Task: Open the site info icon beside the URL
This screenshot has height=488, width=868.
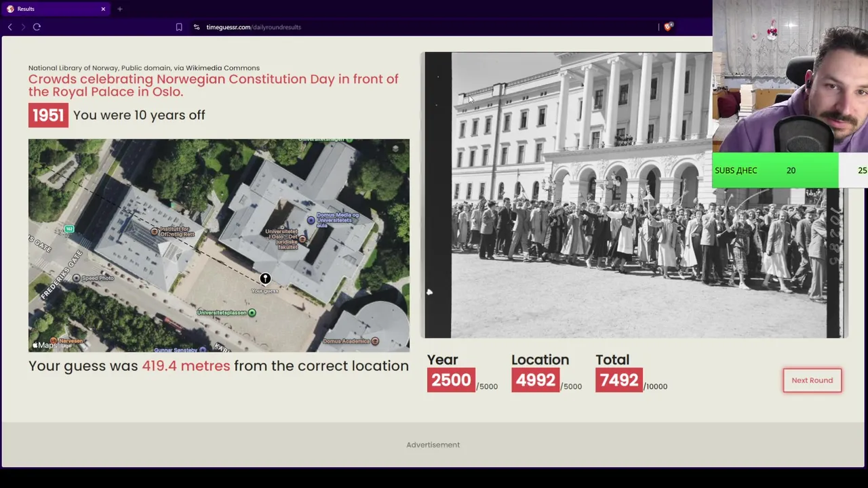Action: [197, 27]
